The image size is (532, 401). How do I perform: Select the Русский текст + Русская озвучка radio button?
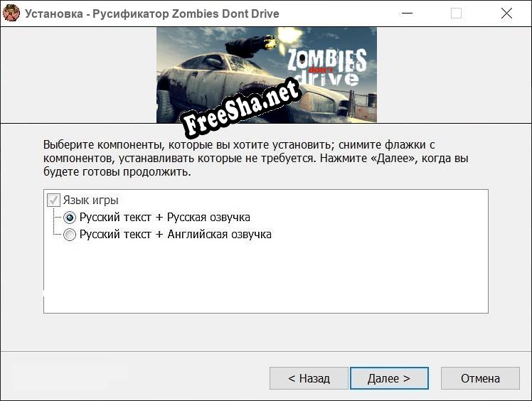70,218
